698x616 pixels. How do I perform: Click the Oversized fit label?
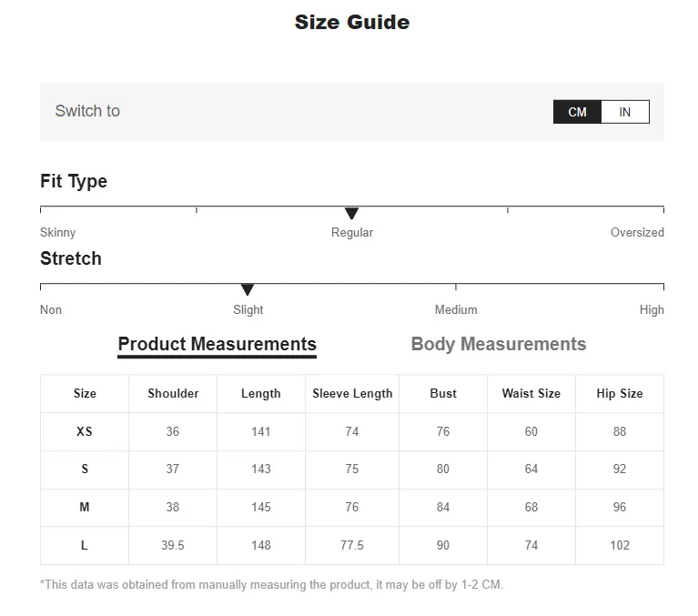(x=637, y=233)
